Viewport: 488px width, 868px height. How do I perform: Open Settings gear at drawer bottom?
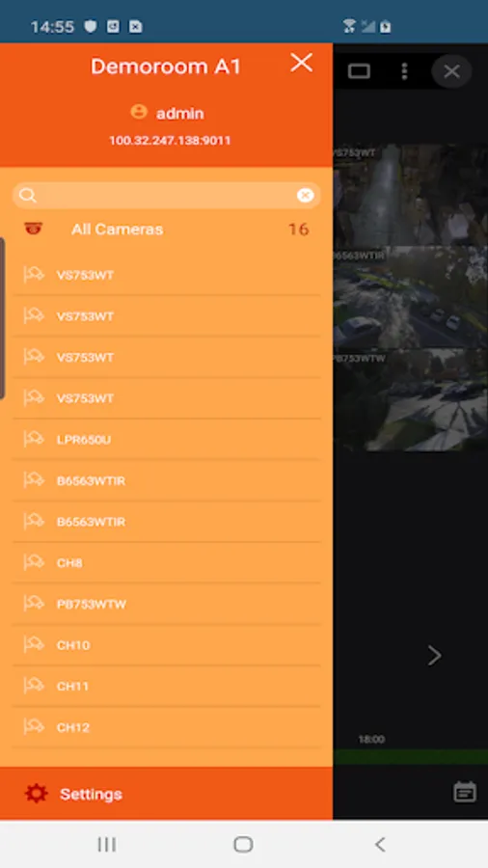(36, 794)
